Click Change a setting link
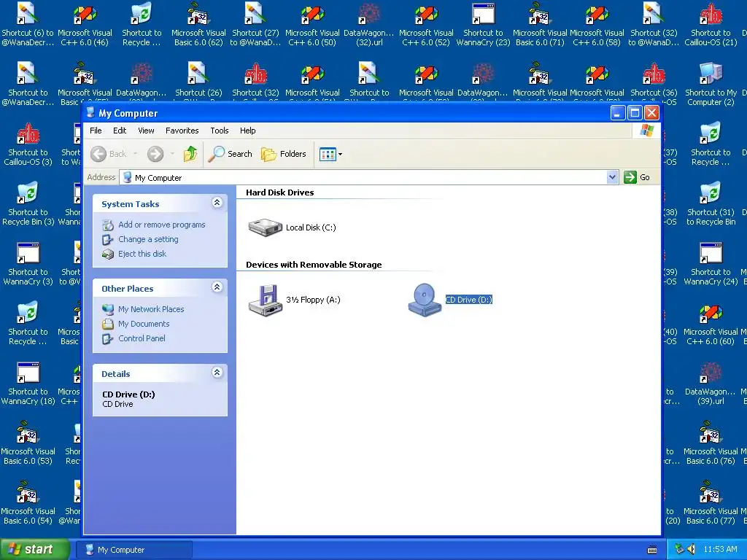The height and width of the screenshot is (560, 747). 148,239
